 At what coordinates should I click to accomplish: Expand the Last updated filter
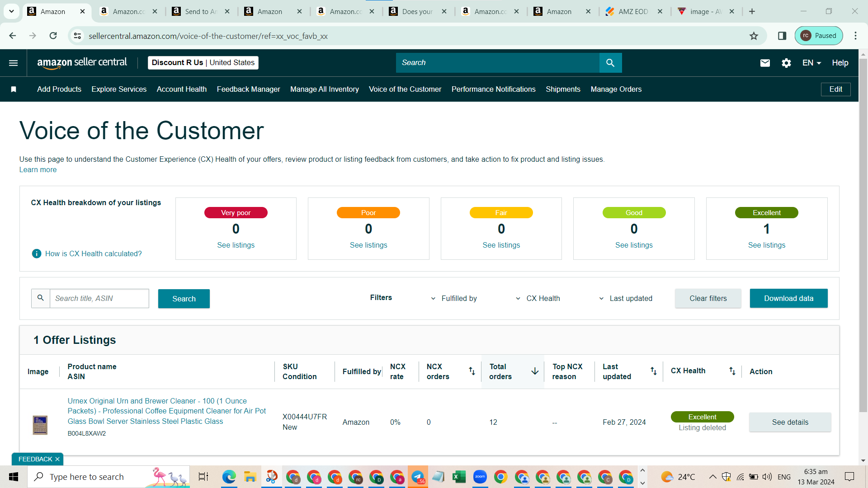[626, 298]
